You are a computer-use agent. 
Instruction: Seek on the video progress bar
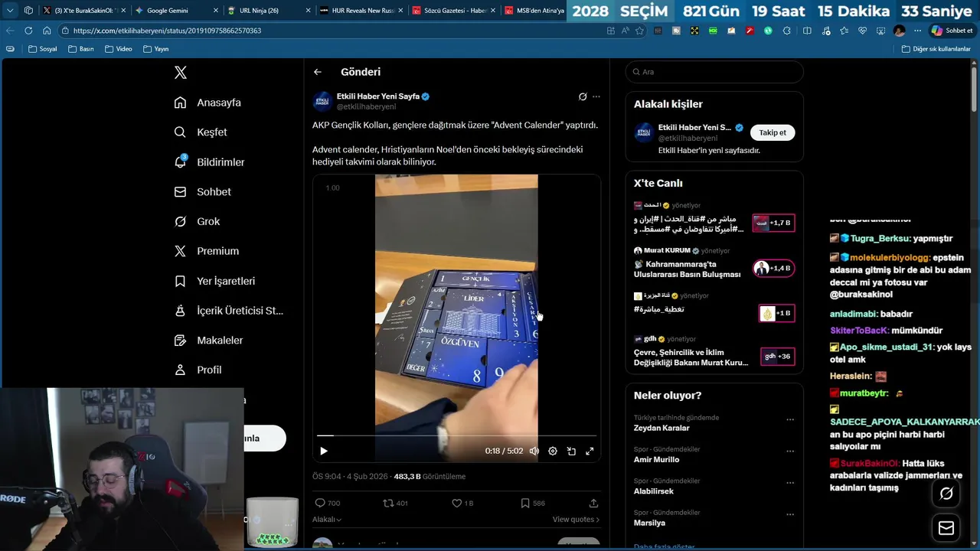pos(456,435)
